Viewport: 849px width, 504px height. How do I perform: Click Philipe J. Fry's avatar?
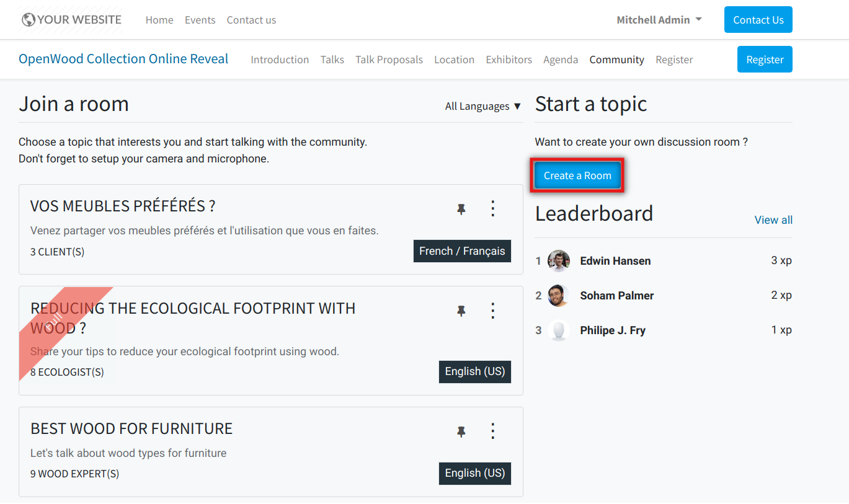click(559, 330)
